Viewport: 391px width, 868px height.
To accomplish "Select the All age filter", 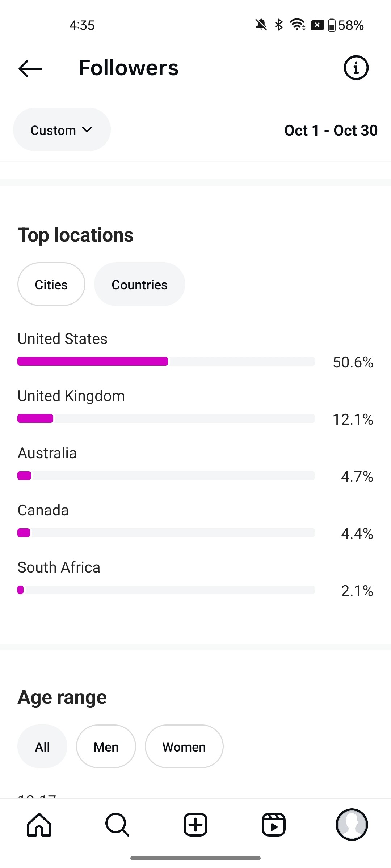I will coord(42,746).
